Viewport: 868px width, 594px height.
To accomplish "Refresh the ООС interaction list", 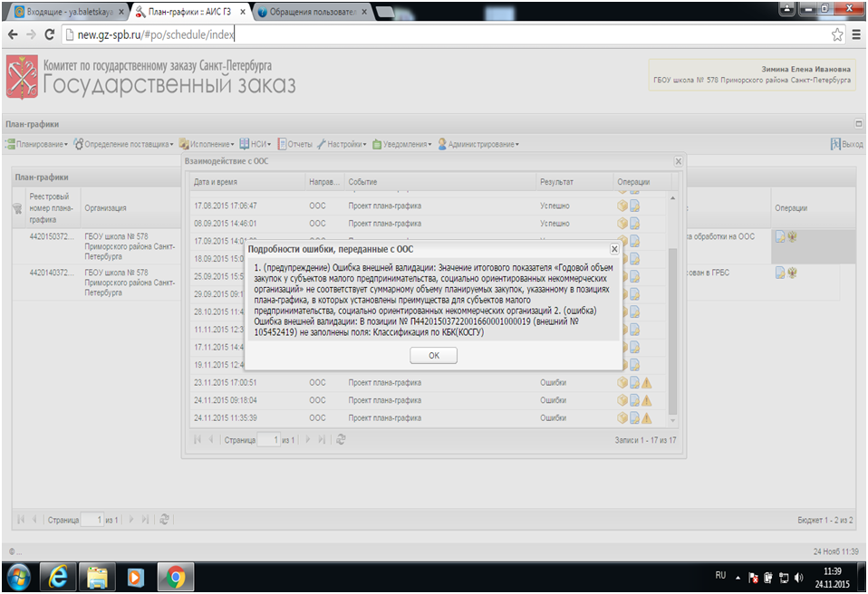I will click(x=341, y=440).
